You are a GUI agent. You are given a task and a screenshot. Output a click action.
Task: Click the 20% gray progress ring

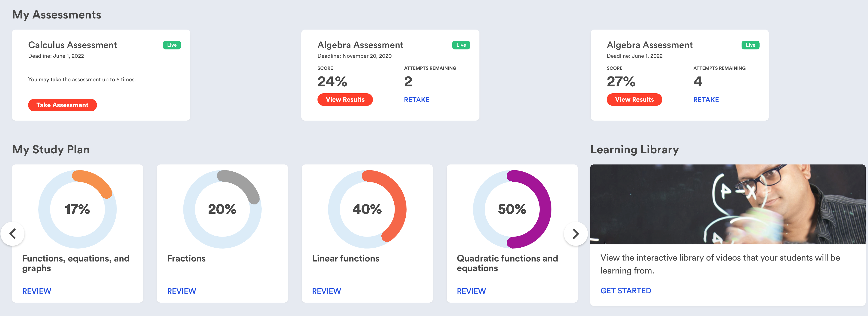tap(222, 209)
